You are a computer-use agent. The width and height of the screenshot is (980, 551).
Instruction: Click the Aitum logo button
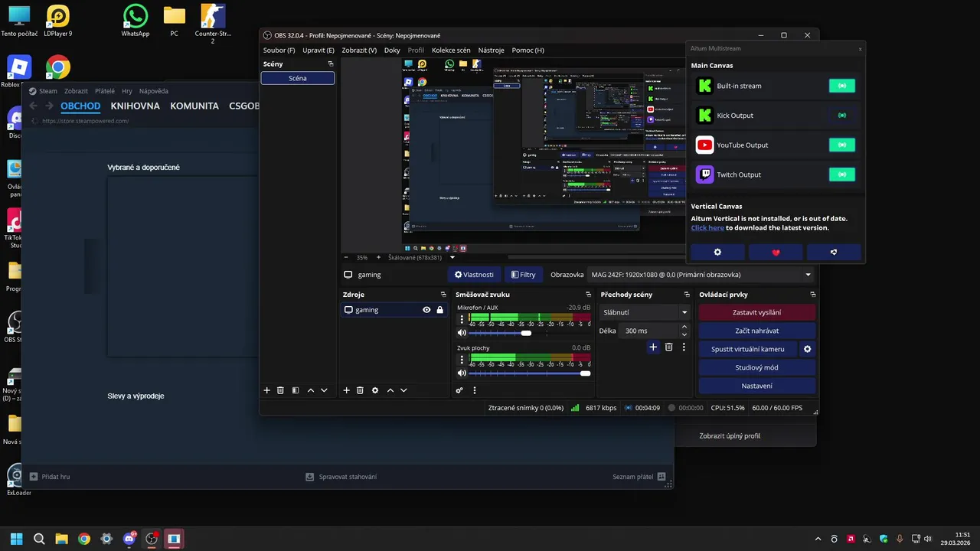834,252
